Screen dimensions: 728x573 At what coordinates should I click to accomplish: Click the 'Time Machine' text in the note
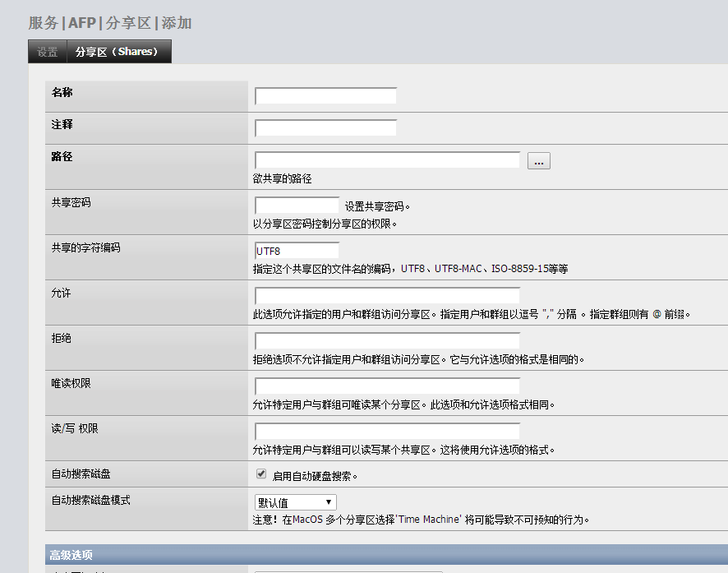tap(428, 520)
